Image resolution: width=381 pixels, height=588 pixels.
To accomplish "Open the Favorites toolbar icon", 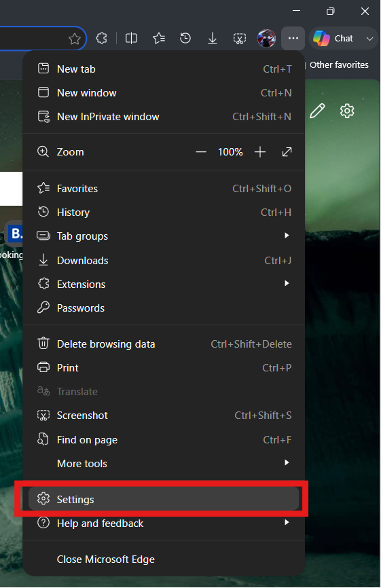I will tap(159, 38).
